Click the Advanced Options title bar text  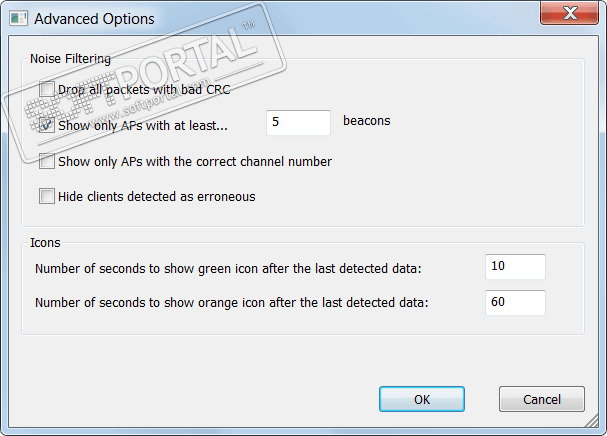coord(94,18)
